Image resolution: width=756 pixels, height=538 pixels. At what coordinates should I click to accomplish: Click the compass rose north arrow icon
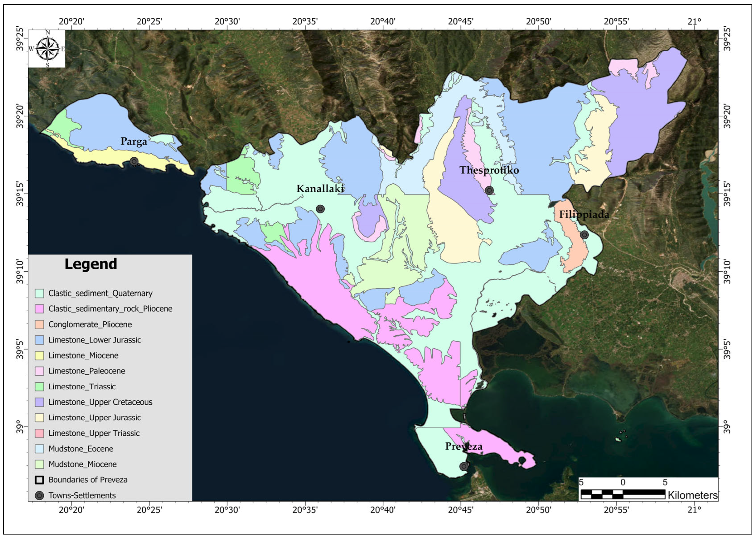point(47,49)
